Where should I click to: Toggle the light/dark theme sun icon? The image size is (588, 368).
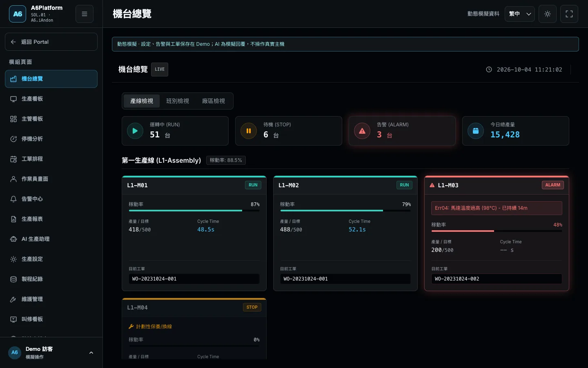(x=548, y=14)
